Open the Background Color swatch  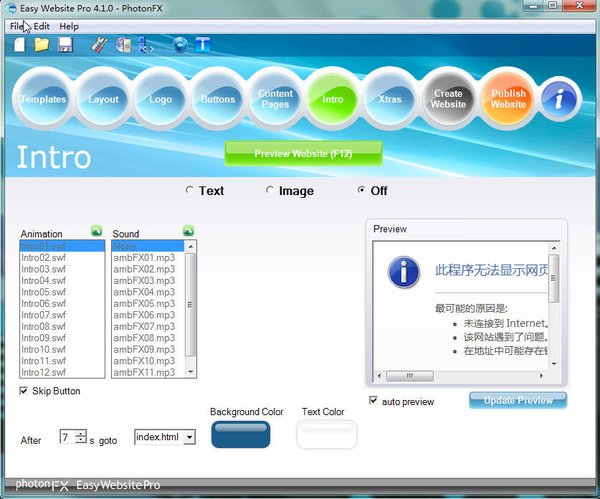[x=241, y=434]
